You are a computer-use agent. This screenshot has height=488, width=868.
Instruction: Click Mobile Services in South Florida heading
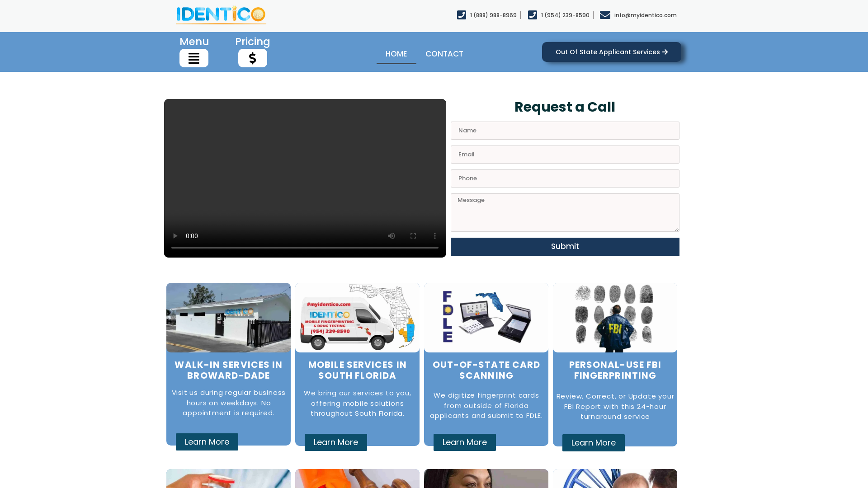[x=357, y=370]
